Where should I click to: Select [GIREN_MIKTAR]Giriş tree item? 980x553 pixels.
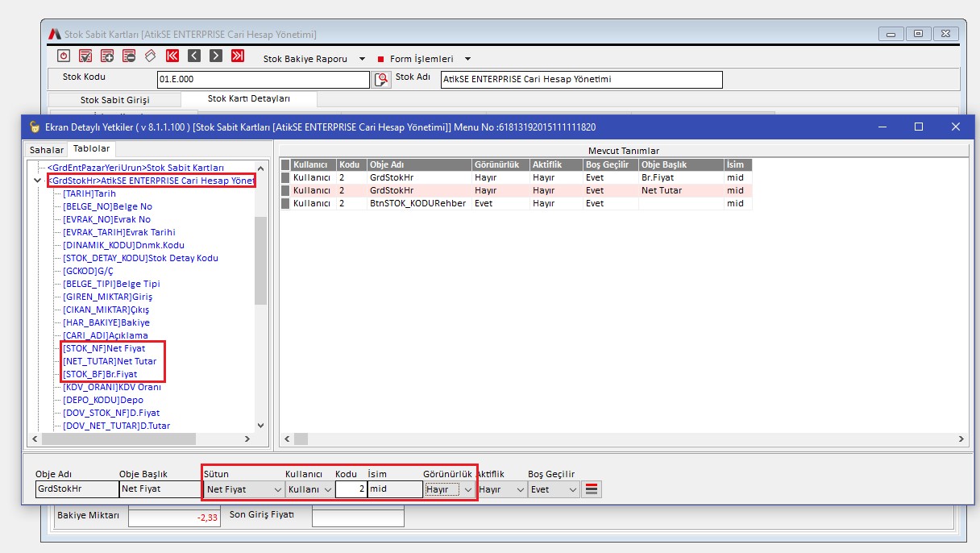click(x=107, y=297)
